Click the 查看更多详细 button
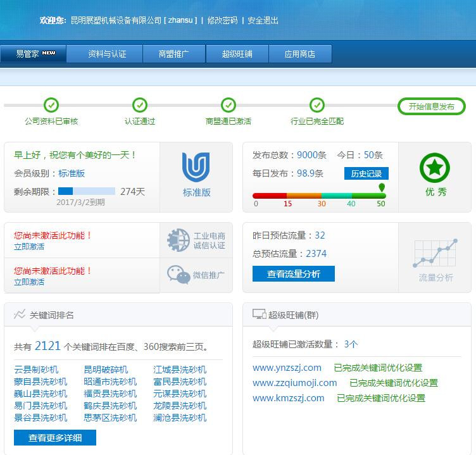 (55, 437)
